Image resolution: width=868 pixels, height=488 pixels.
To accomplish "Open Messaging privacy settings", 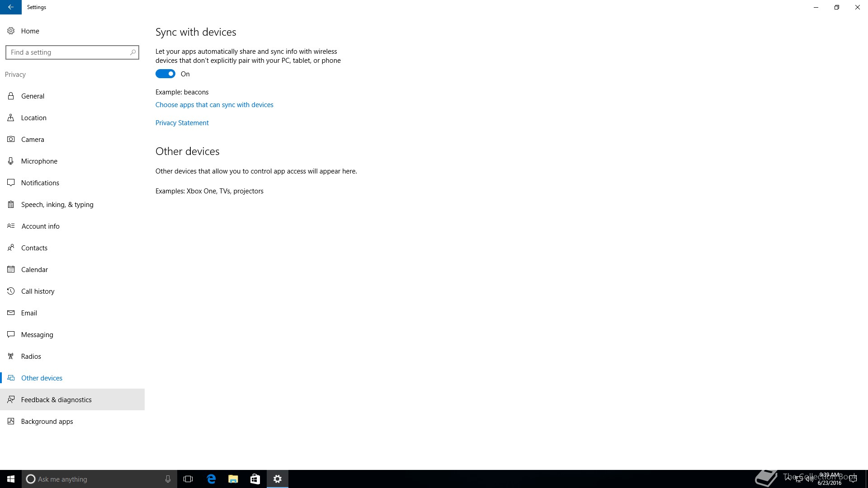I will point(72,334).
